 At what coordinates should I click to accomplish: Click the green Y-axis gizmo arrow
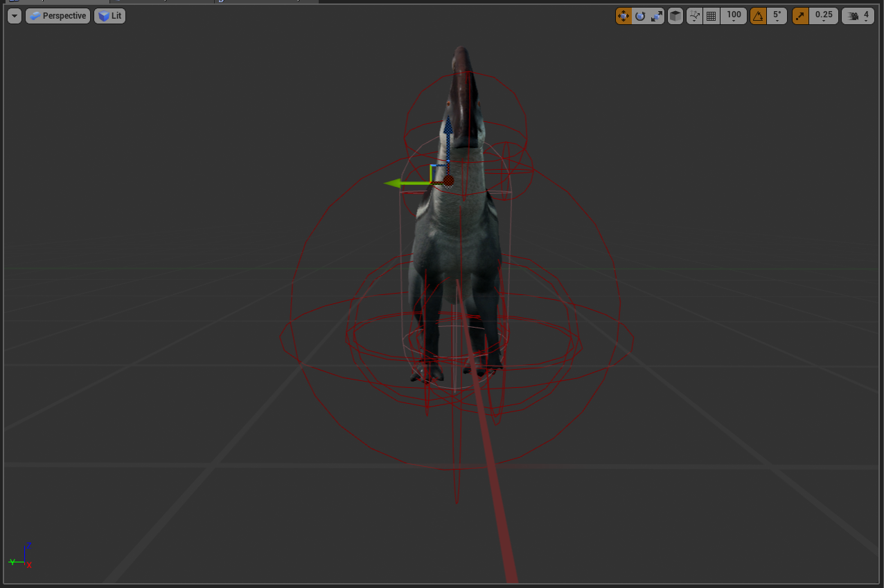pos(407,184)
